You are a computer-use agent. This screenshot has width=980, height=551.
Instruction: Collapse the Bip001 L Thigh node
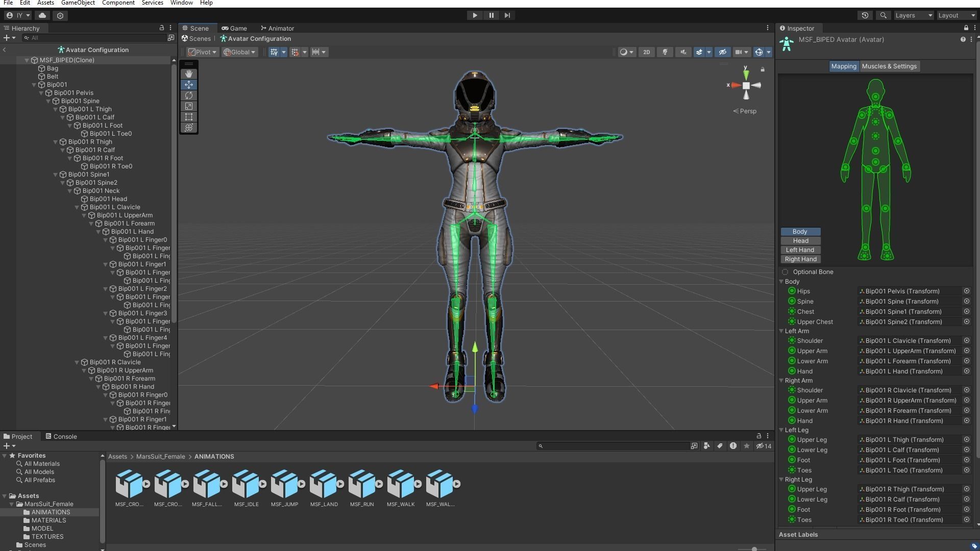click(x=56, y=109)
